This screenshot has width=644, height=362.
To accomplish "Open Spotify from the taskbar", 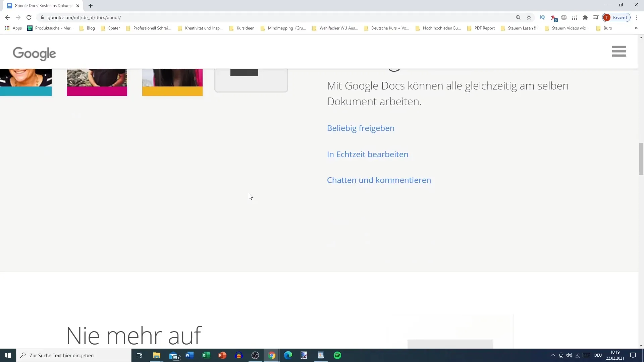I will 337,355.
